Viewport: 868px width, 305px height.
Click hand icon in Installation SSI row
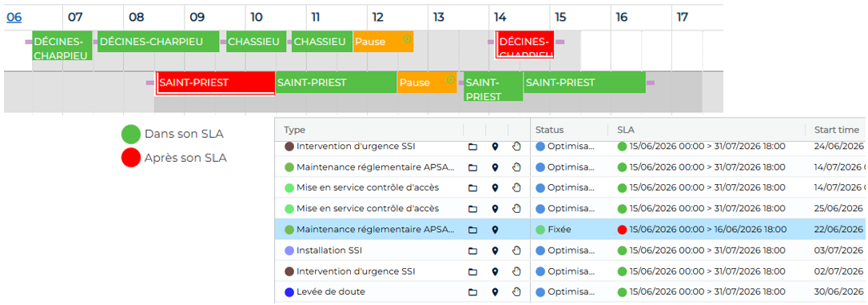point(516,251)
